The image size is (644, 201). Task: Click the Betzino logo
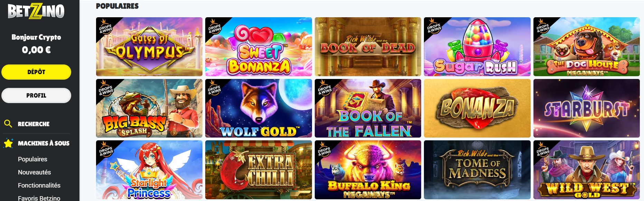click(x=36, y=11)
